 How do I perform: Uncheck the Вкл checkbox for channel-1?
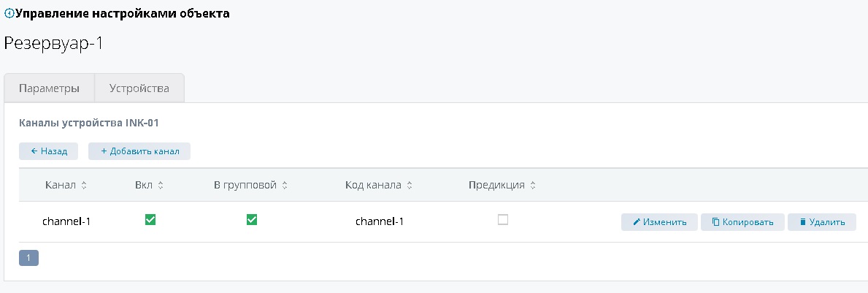(x=150, y=220)
